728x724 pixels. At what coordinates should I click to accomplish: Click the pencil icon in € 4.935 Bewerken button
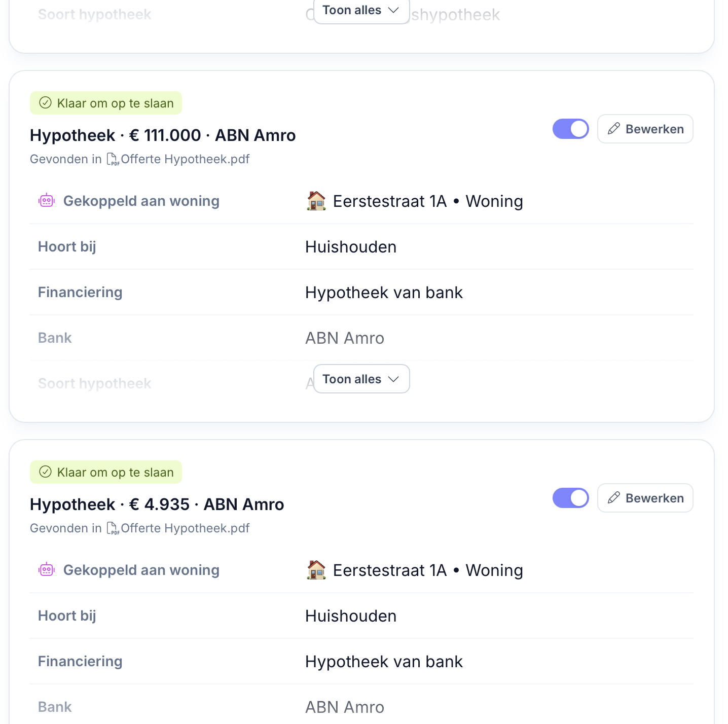coord(614,498)
